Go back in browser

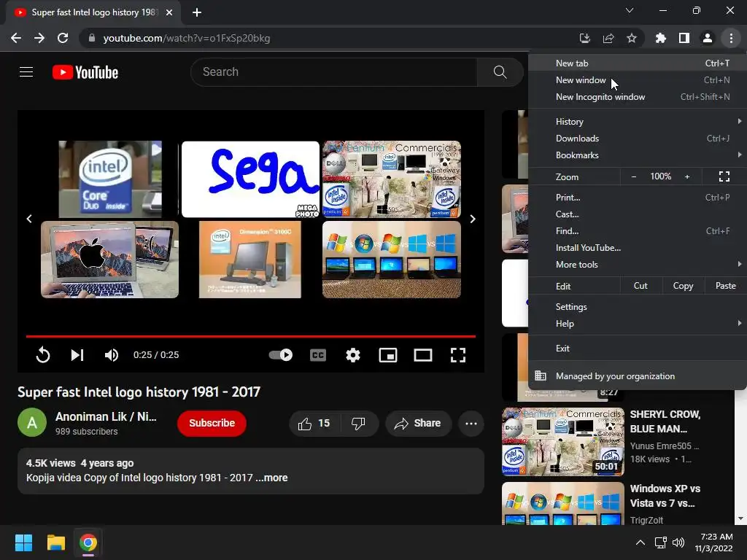(16, 38)
